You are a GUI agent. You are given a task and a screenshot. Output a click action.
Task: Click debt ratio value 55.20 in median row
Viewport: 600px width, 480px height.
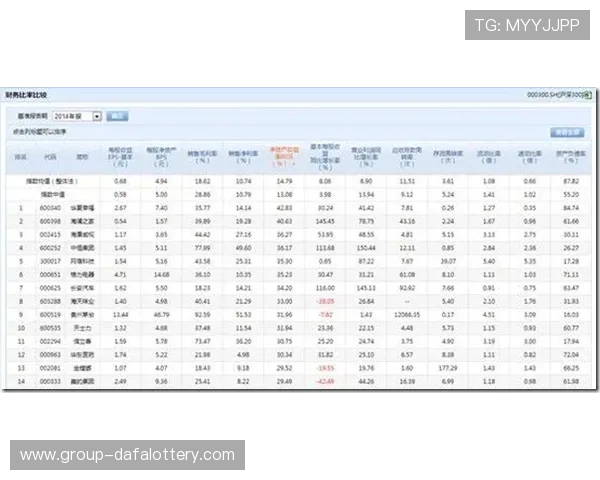coord(571,195)
